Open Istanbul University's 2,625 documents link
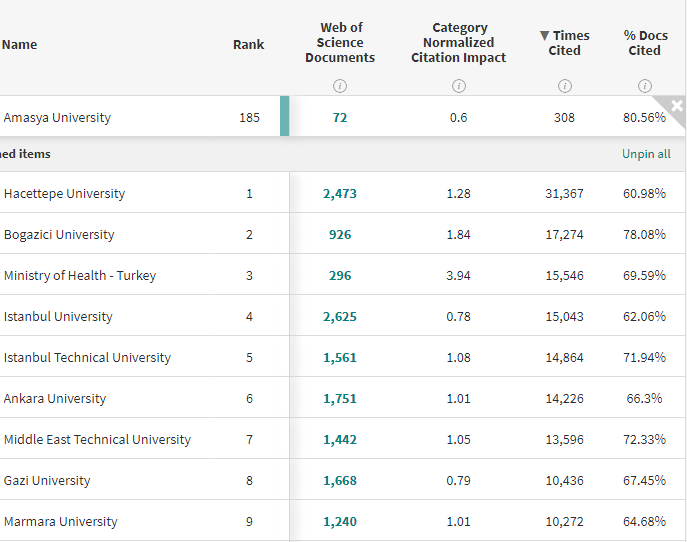This screenshot has width=687, height=542. click(x=340, y=317)
